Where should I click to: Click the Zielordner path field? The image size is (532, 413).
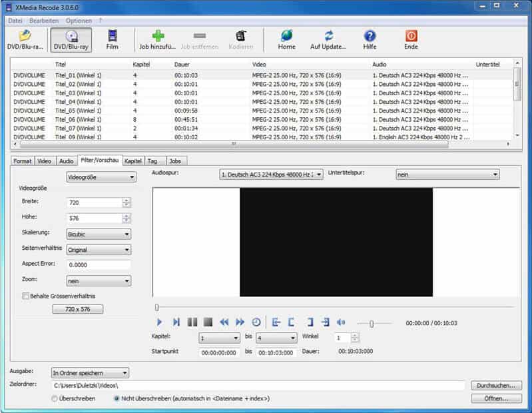258,386
